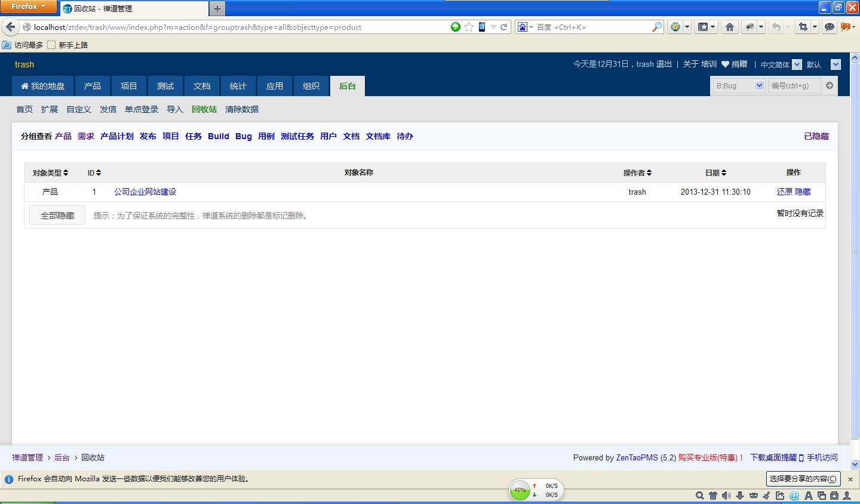Open downloads via bottom bar down arrow

740,496
